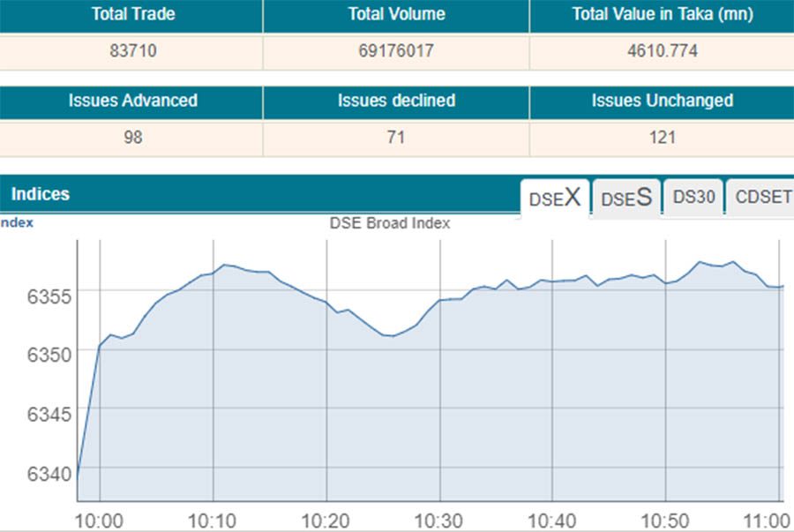This screenshot has height=532, width=794.
Task: Select the Issues declined header cell
Action: (396, 101)
